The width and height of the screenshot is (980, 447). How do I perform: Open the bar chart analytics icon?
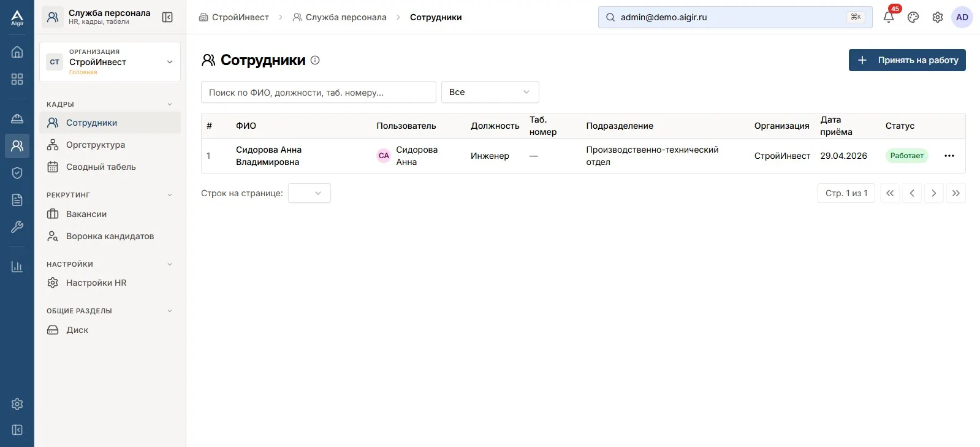click(17, 267)
